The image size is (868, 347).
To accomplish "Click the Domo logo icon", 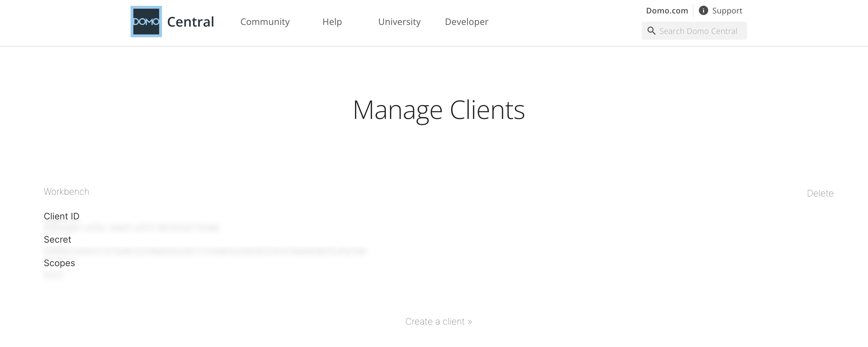I will click(x=146, y=22).
